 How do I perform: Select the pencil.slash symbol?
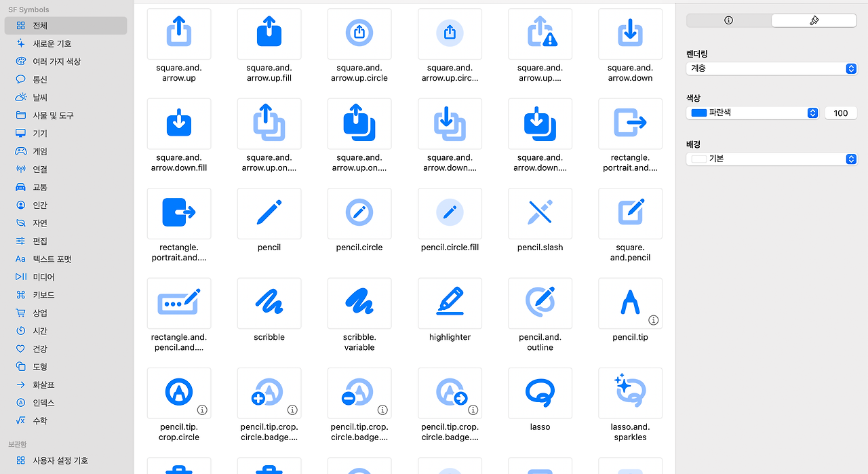540,214
